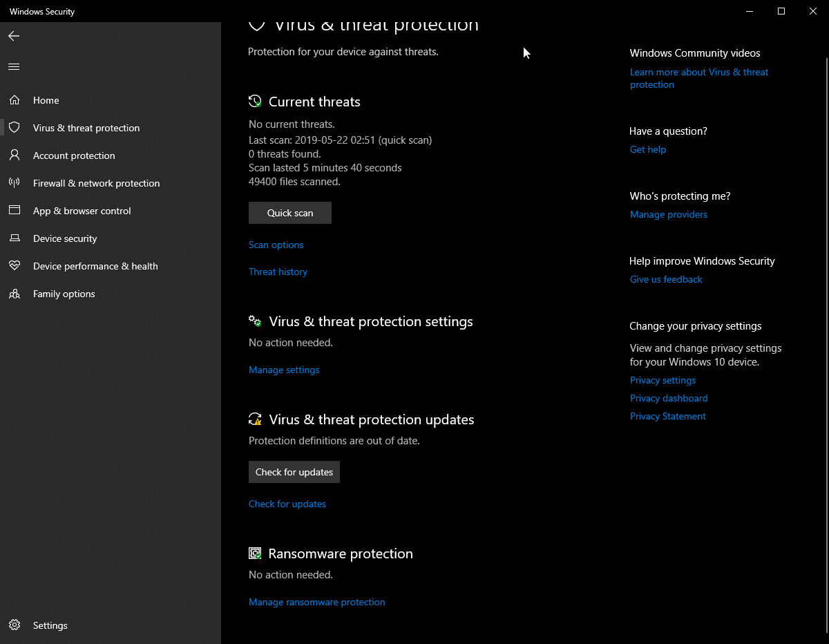Screen dimensions: 829x644
Task: Click 'Protection definitions are out of date.' text
Action: 334,440
